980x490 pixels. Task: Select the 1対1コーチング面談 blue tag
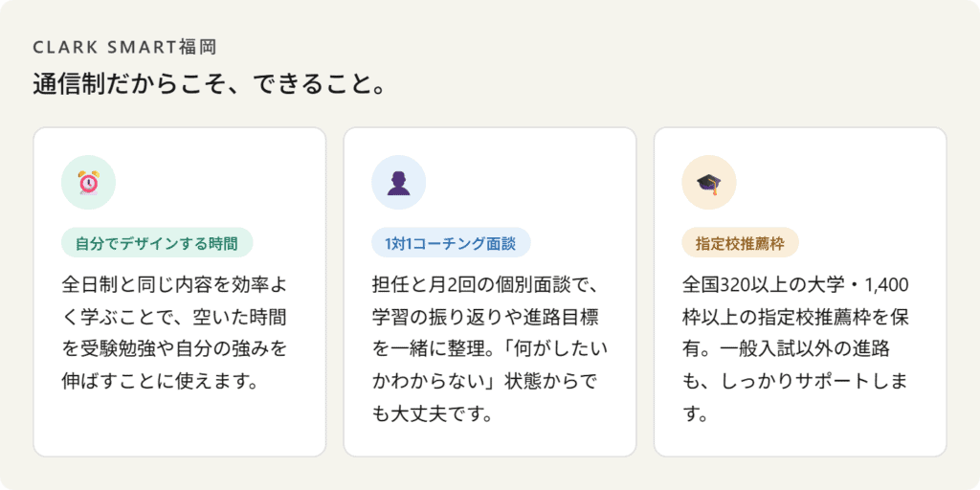click(x=450, y=243)
